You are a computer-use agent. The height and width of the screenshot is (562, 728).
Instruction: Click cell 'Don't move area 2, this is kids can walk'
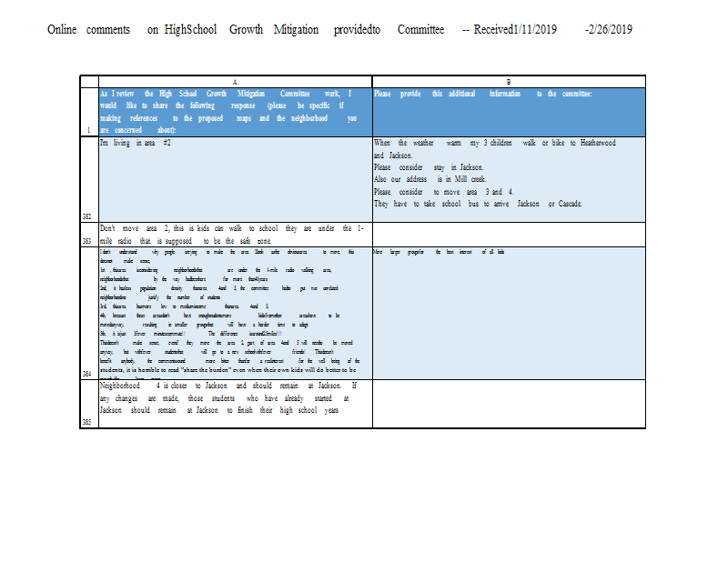[236, 235]
